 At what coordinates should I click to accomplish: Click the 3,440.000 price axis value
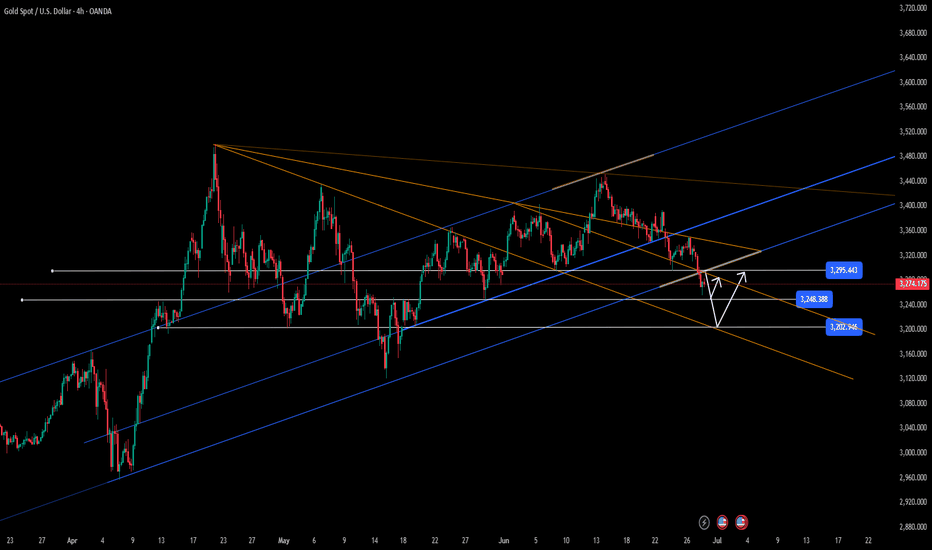(x=913, y=181)
